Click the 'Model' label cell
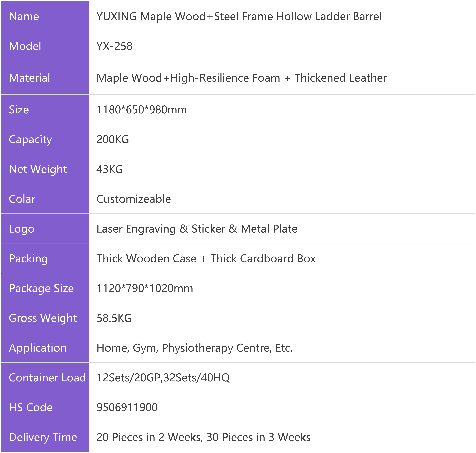Screen dimensions: 476x453 (45, 46)
